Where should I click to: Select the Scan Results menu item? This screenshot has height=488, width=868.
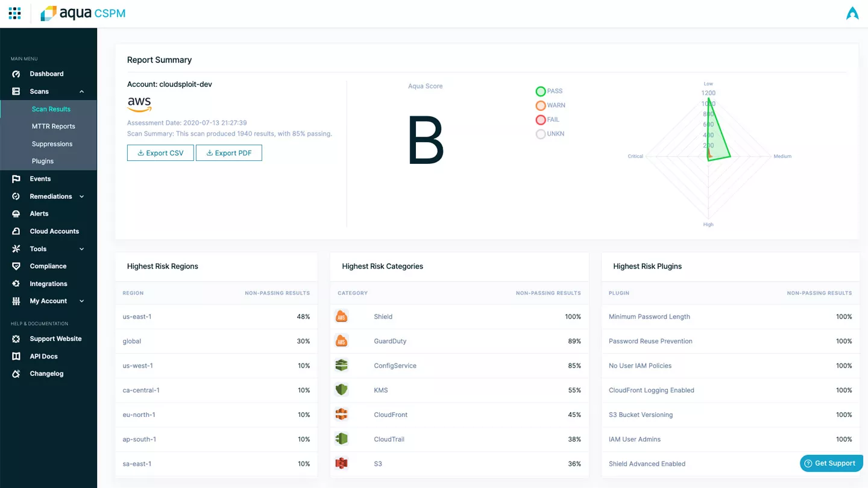pyautogui.click(x=51, y=109)
